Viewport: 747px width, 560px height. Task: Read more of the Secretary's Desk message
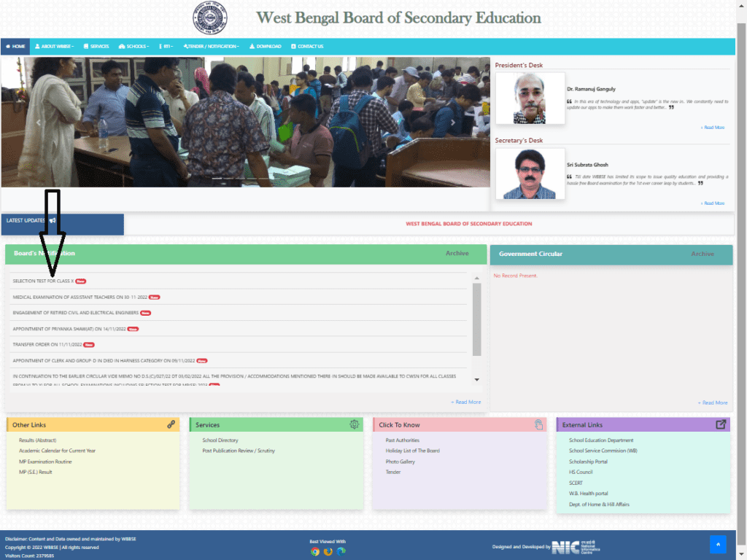(x=713, y=203)
